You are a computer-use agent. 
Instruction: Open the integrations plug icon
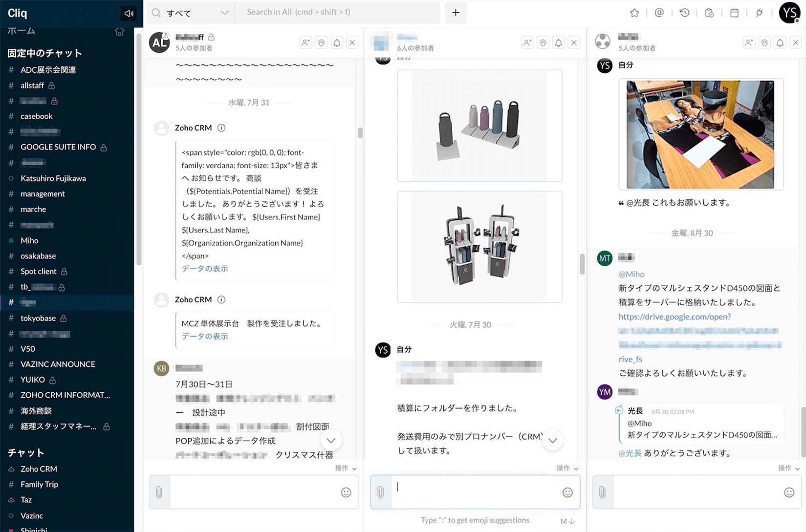click(x=759, y=13)
